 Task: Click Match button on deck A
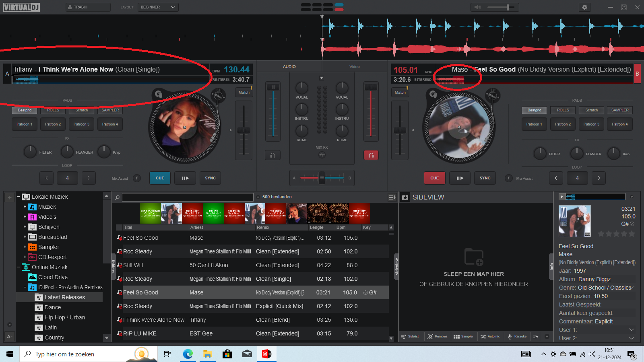(x=244, y=93)
